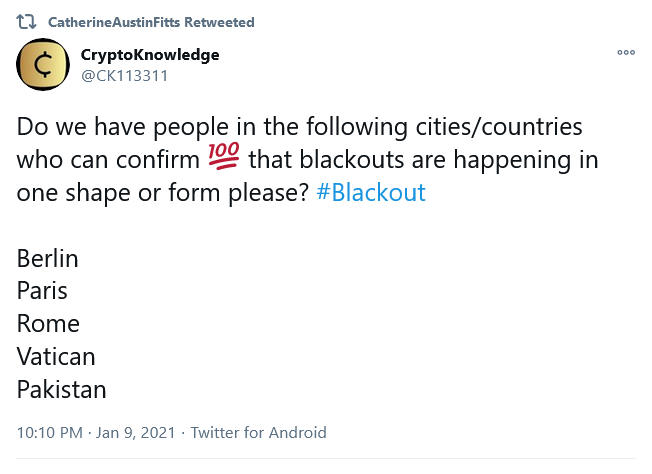Screen dimensions: 652x474
Task: Open the Twitter for Android source link
Action: [258, 433]
